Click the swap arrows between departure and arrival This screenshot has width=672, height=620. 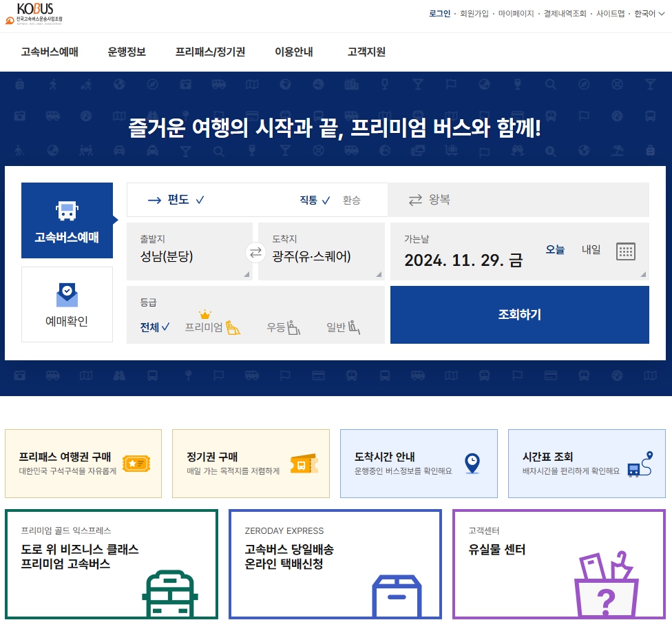coord(255,252)
